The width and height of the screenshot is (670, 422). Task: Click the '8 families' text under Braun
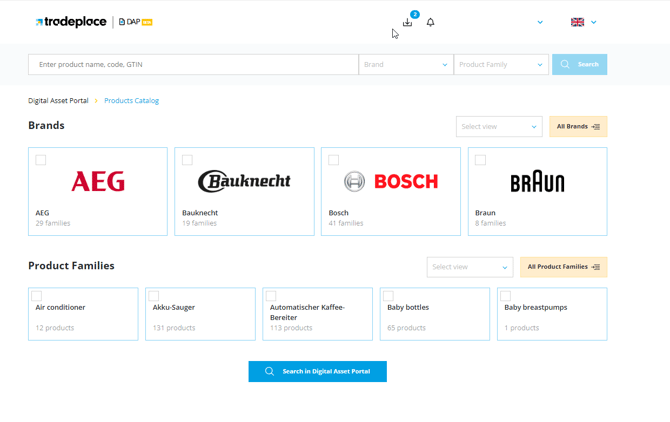[491, 223]
